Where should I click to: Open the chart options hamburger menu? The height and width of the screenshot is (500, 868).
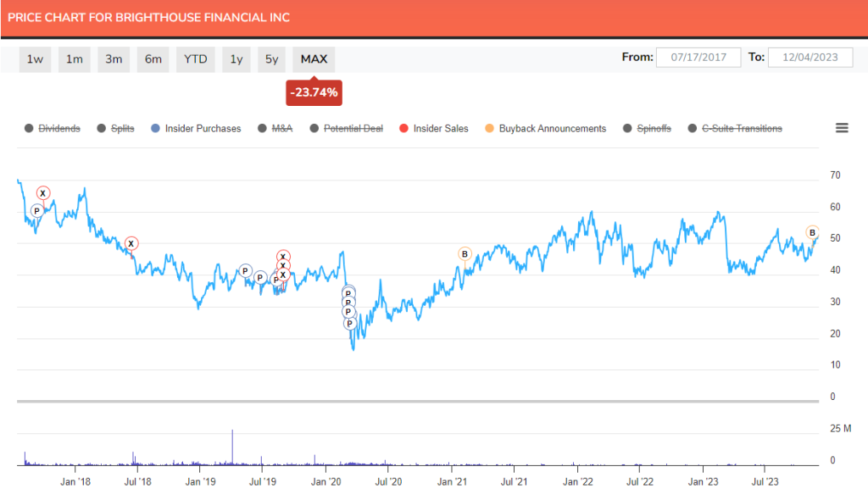(842, 128)
